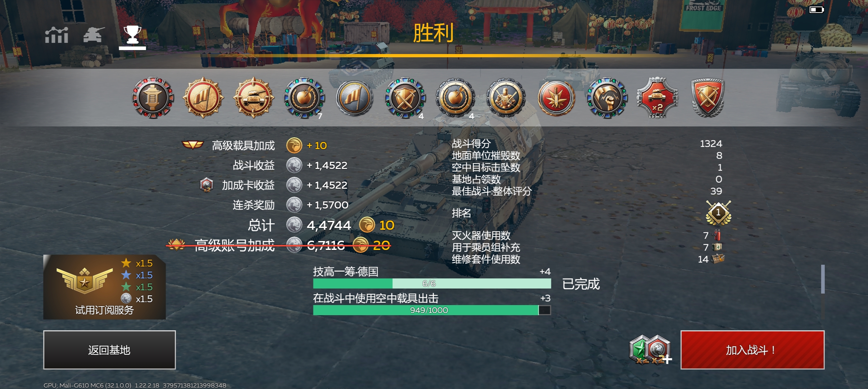Click the first lantern medal icon
The width and height of the screenshot is (868, 389).
click(153, 98)
